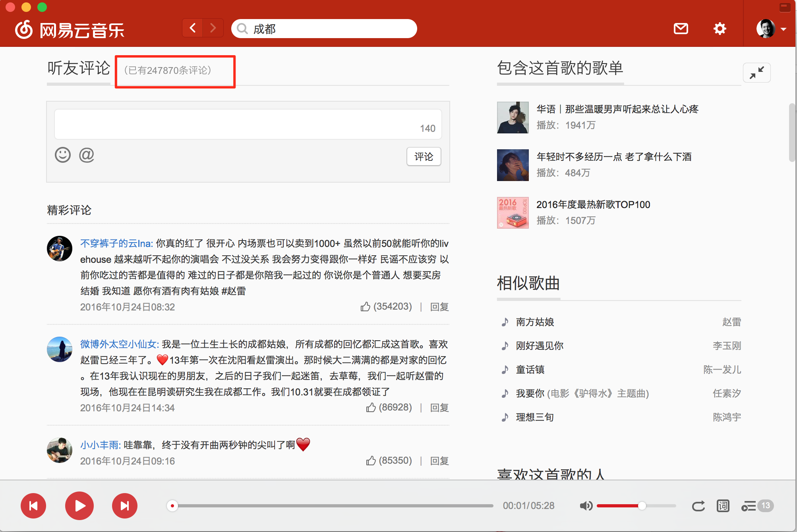Like the comment by 不穿裤子的云Ina
This screenshot has width=797, height=532.
pyautogui.click(x=366, y=306)
